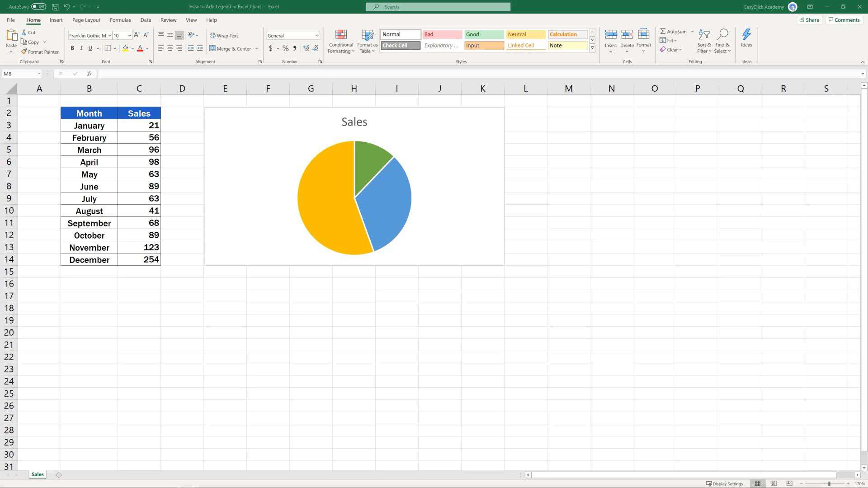Switch to the Insert tab
Viewport: 868px width, 488px height.
(x=56, y=20)
